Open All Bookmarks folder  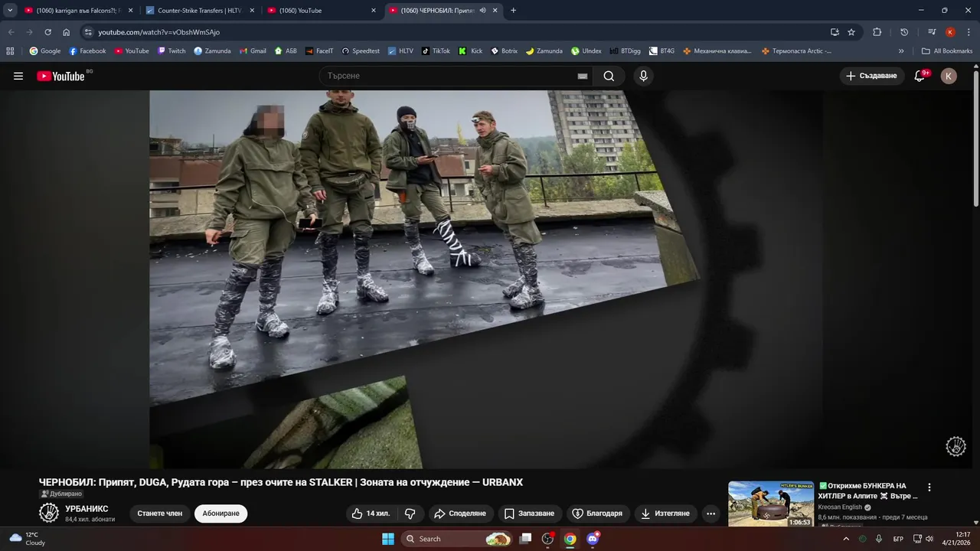pyautogui.click(x=947, y=51)
